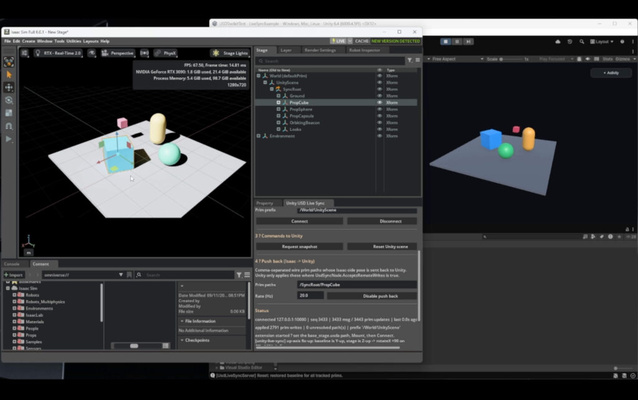
Task: Open the Window menu in Isaac Sim
Action: (x=45, y=41)
